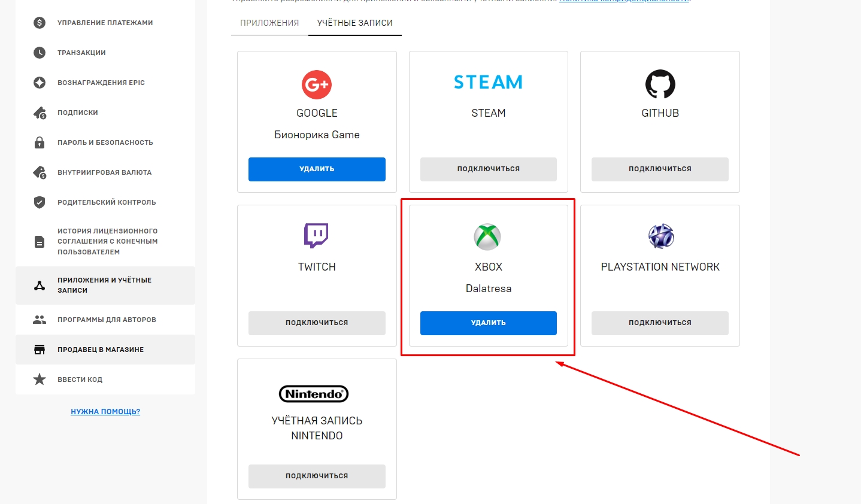Click the clock icon beside Транзакции
The width and height of the screenshot is (861, 504).
coord(40,53)
